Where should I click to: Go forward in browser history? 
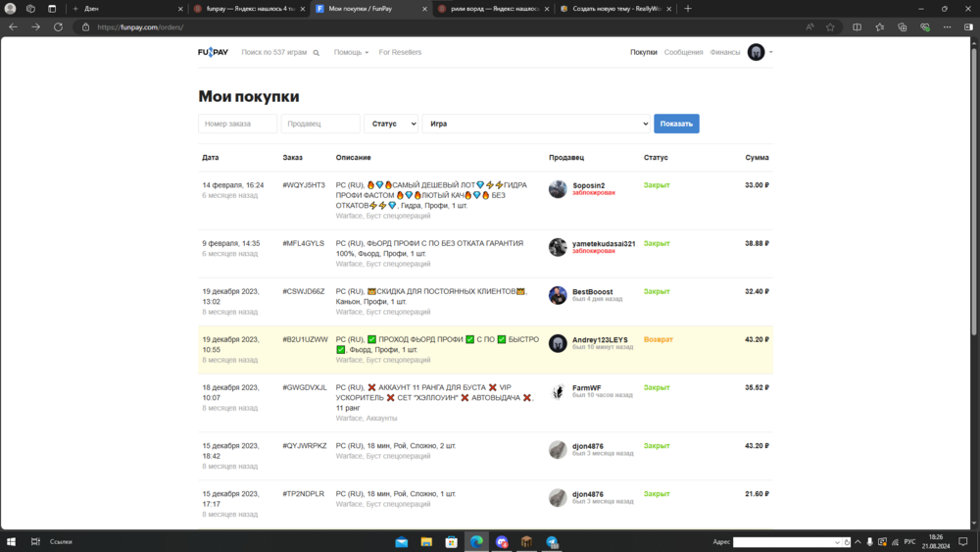coord(35,26)
